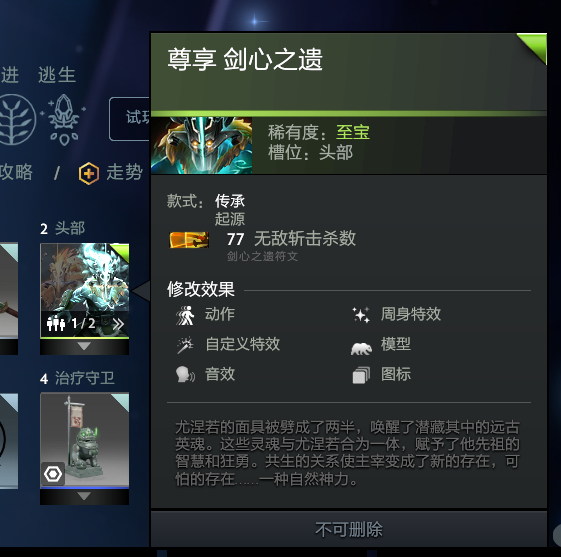Open the 攻略 guides tab
This screenshot has height=557, width=561.
click(16, 172)
